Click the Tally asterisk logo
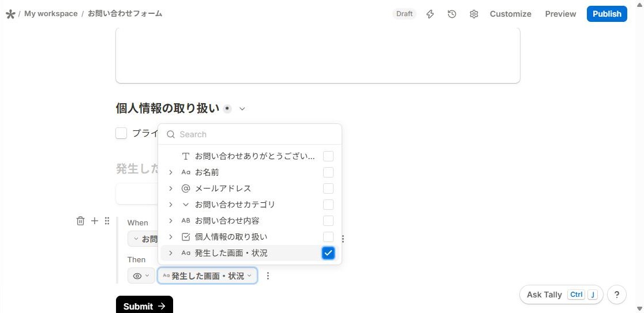Viewport: 644px width, 313px height. tap(10, 14)
